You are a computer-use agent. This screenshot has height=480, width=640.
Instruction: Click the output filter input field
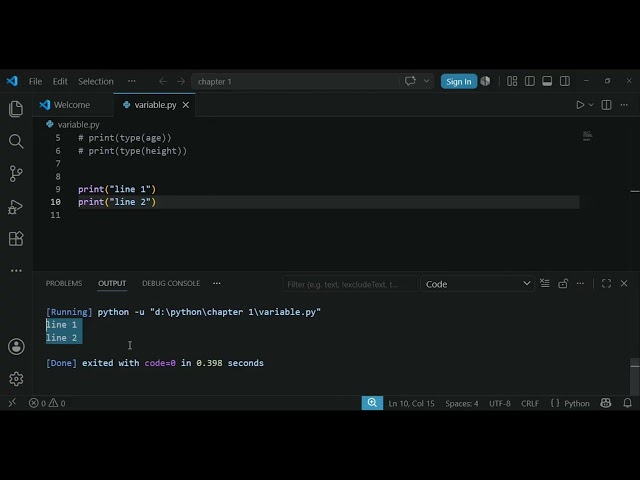[x=350, y=284]
